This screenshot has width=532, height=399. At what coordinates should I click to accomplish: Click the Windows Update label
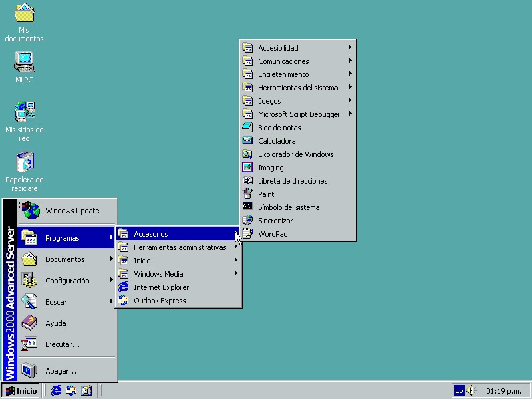[72, 211]
